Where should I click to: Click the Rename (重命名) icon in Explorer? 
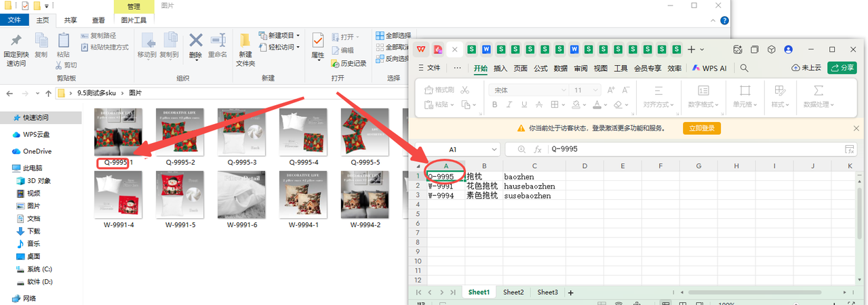[218, 41]
